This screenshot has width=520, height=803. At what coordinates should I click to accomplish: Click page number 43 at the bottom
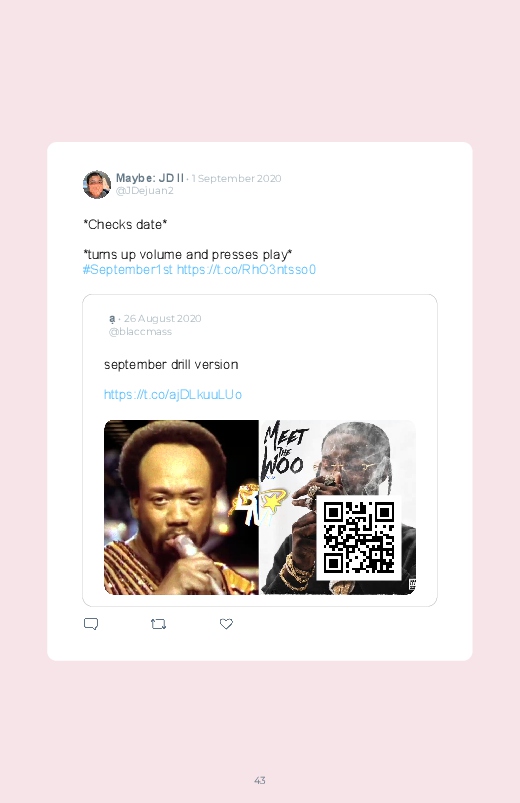[x=260, y=780]
